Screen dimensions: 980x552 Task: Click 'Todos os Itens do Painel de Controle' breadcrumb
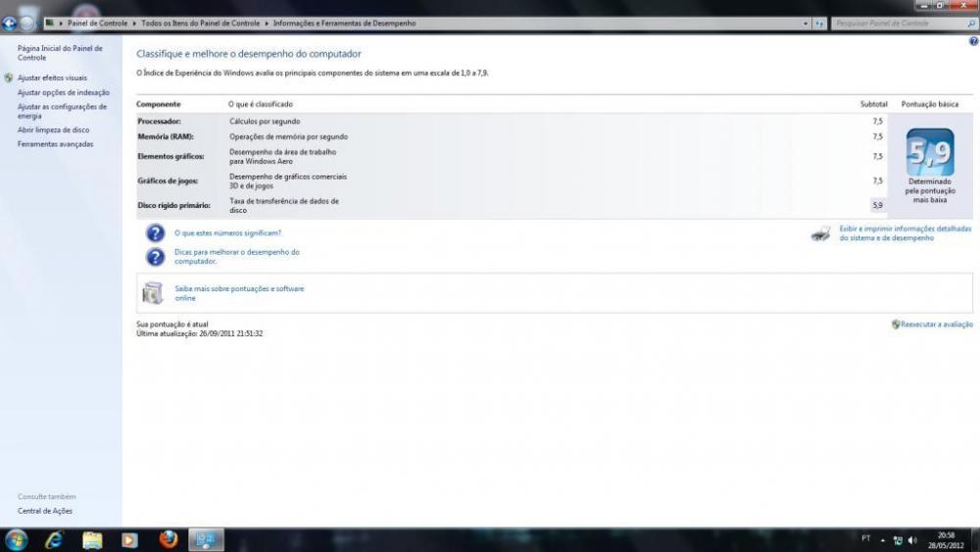200,23
